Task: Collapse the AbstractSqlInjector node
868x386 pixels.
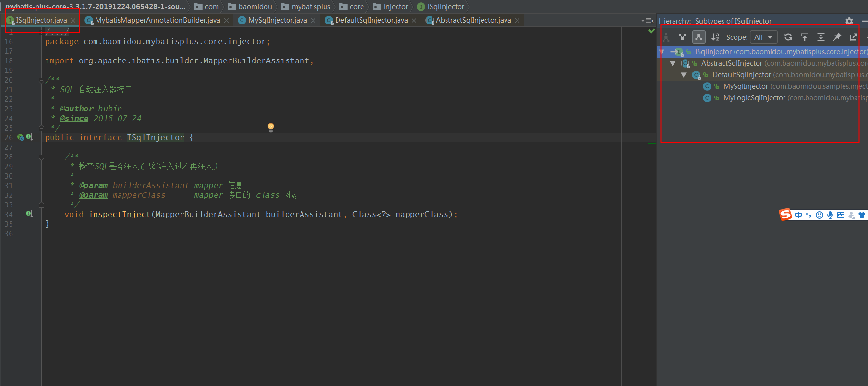Action: pyautogui.click(x=673, y=63)
